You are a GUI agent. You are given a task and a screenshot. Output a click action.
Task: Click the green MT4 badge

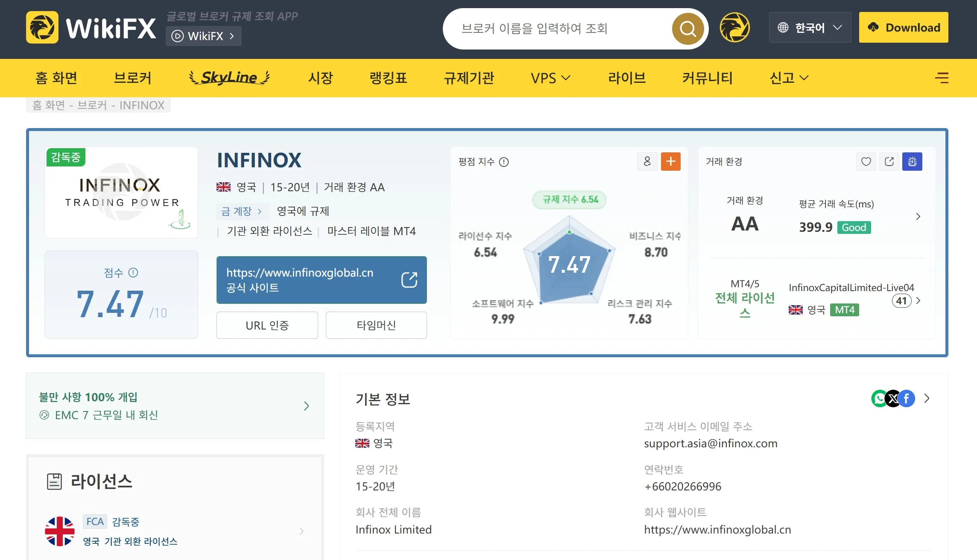844,310
